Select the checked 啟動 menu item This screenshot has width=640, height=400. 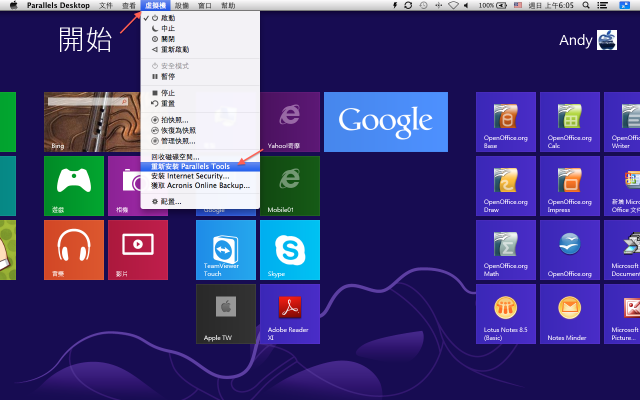click(x=200, y=18)
